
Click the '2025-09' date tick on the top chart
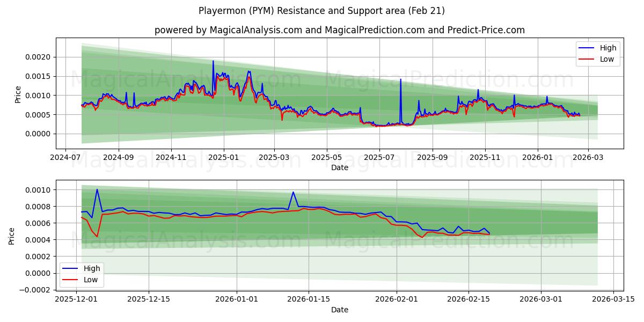tap(433, 157)
